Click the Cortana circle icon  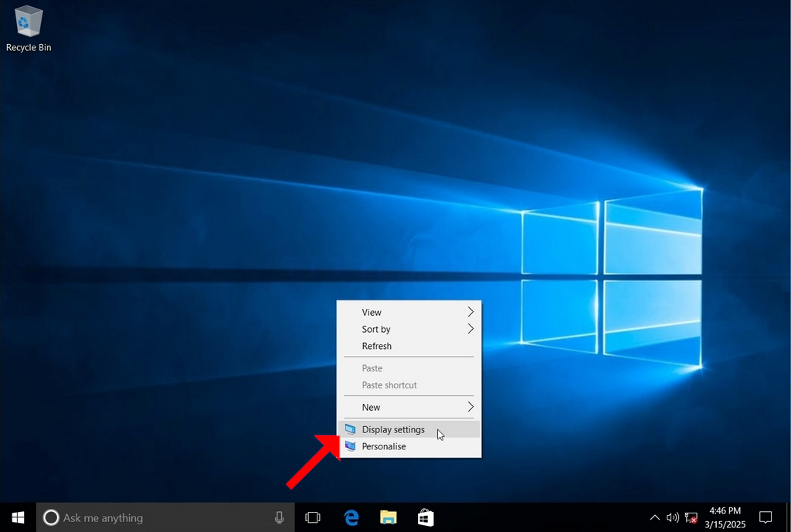point(50,518)
